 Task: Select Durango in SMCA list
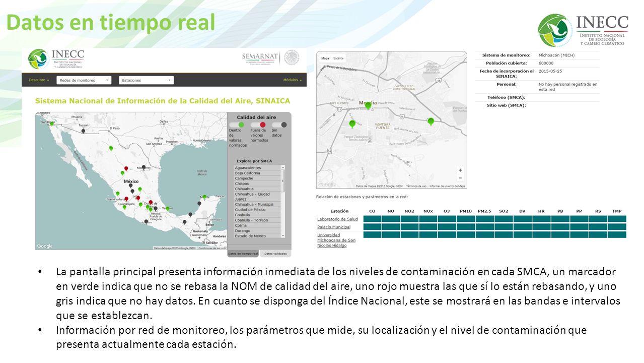[257, 230]
